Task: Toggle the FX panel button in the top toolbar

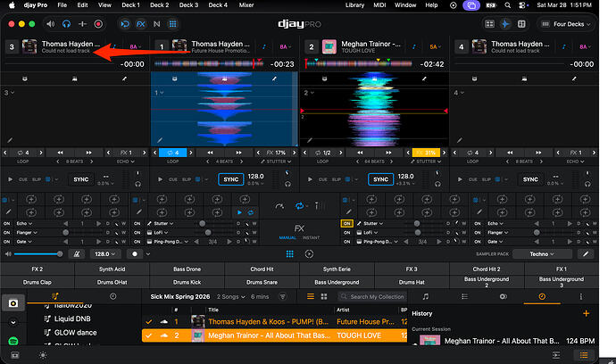Action: tap(141, 24)
